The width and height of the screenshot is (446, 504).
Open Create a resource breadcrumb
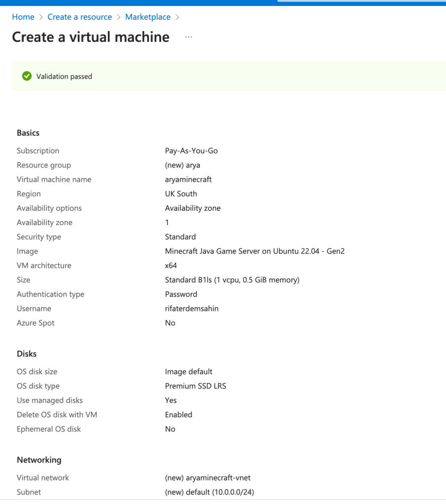[80, 17]
